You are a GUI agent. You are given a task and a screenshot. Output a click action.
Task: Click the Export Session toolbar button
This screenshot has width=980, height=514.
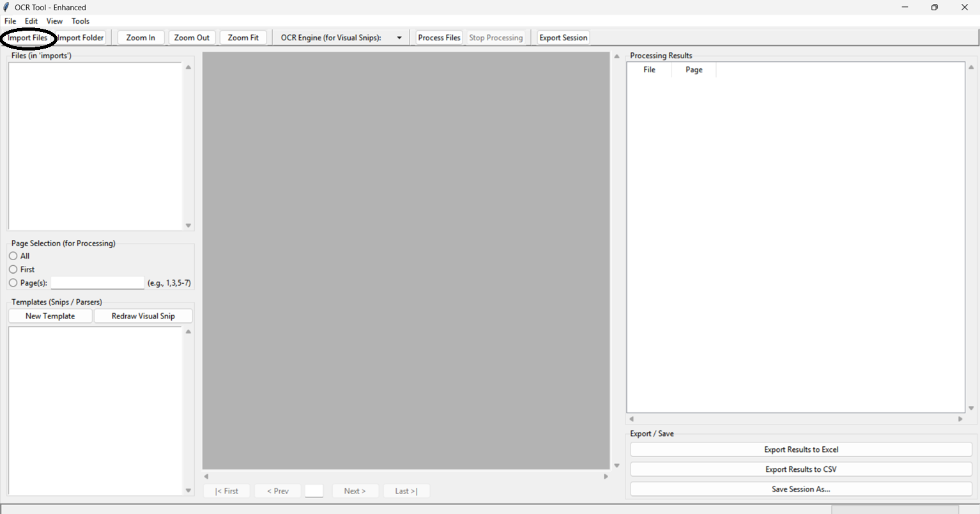pyautogui.click(x=563, y=38)
